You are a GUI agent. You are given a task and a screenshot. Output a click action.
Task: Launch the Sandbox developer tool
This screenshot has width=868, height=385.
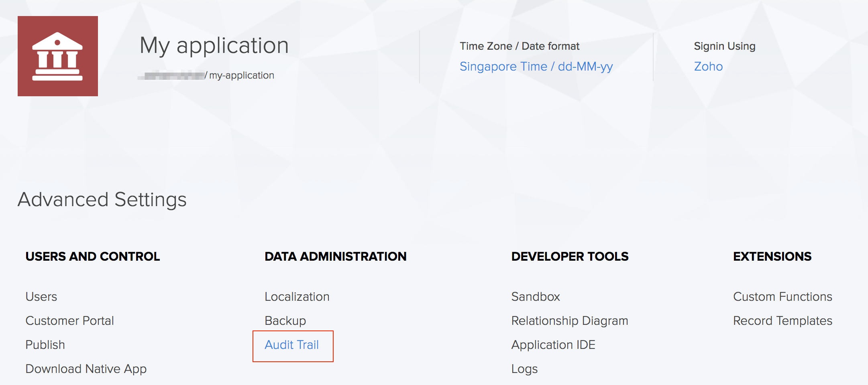[535, 296]
